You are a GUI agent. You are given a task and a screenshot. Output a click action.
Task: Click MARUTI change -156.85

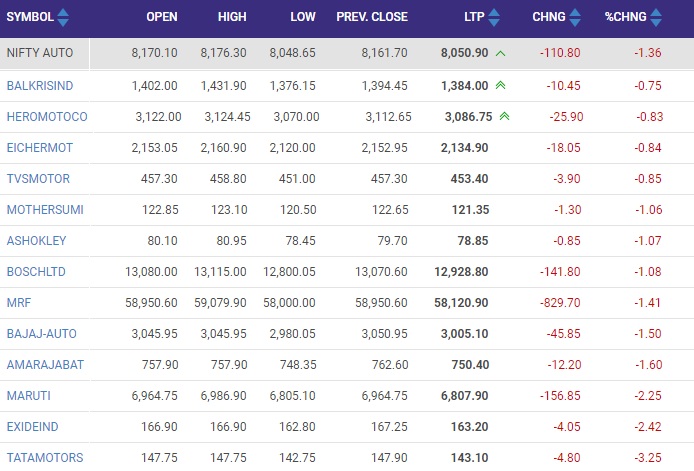[560, 395]
